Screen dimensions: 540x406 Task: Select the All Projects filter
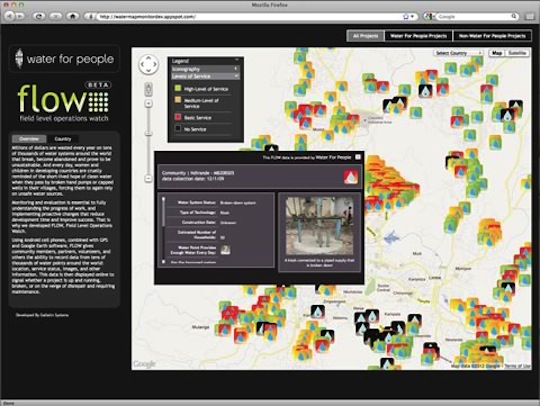pos(365,36)
